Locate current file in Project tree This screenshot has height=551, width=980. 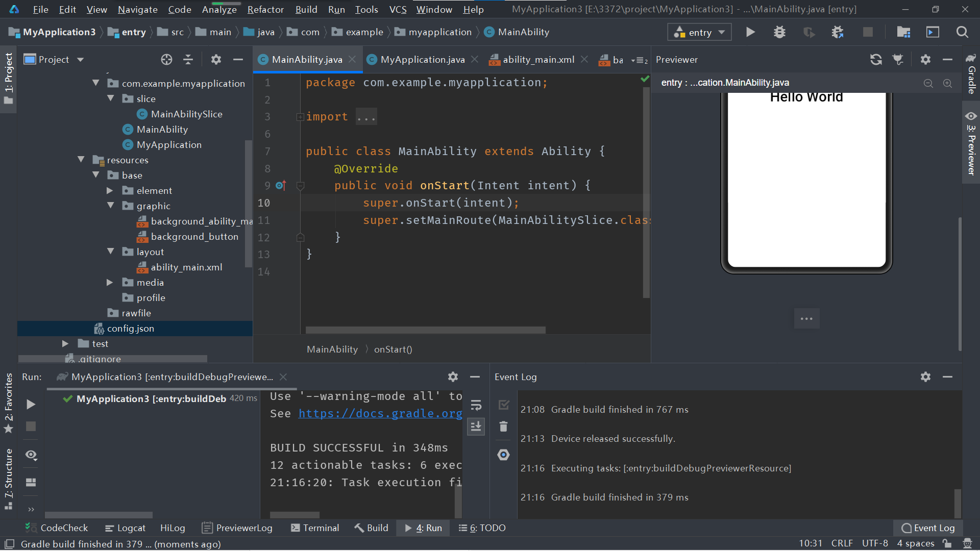tap(166, 60)
